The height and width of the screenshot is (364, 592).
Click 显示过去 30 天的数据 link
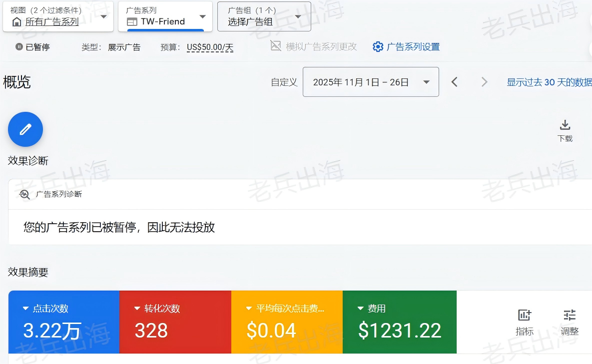tap(549, 82)
